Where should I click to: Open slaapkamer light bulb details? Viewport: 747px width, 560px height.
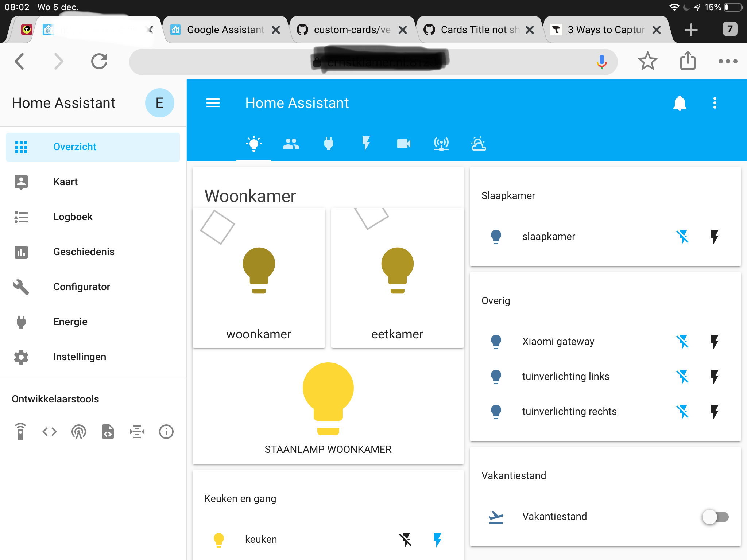[496, 237]
